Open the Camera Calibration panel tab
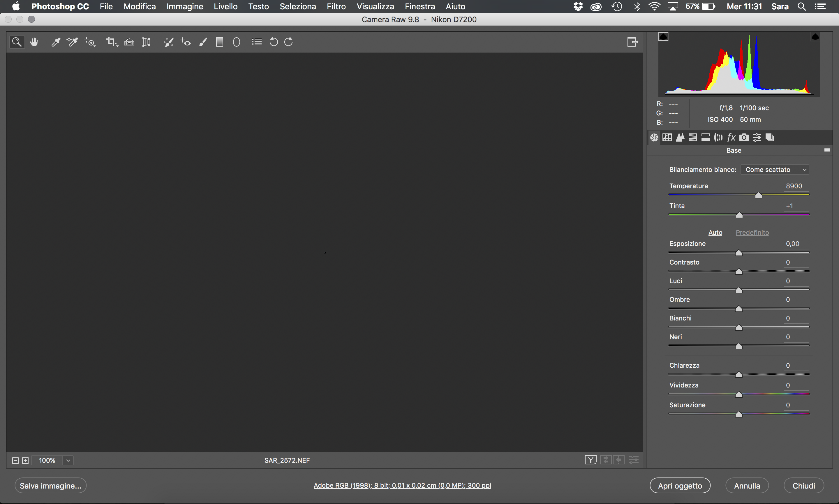This screenshot has height=504, width=839. coord(744,137)
